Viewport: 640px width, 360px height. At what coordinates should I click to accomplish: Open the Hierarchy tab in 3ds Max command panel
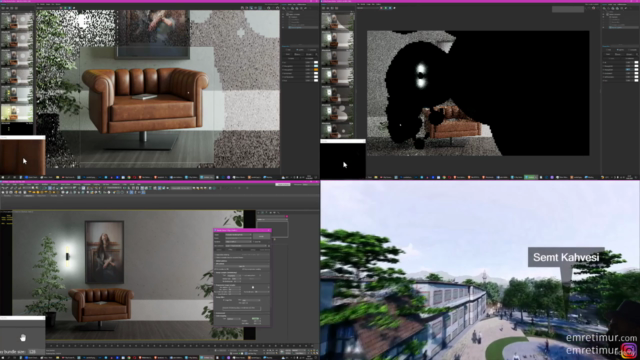tap(267, 213)
